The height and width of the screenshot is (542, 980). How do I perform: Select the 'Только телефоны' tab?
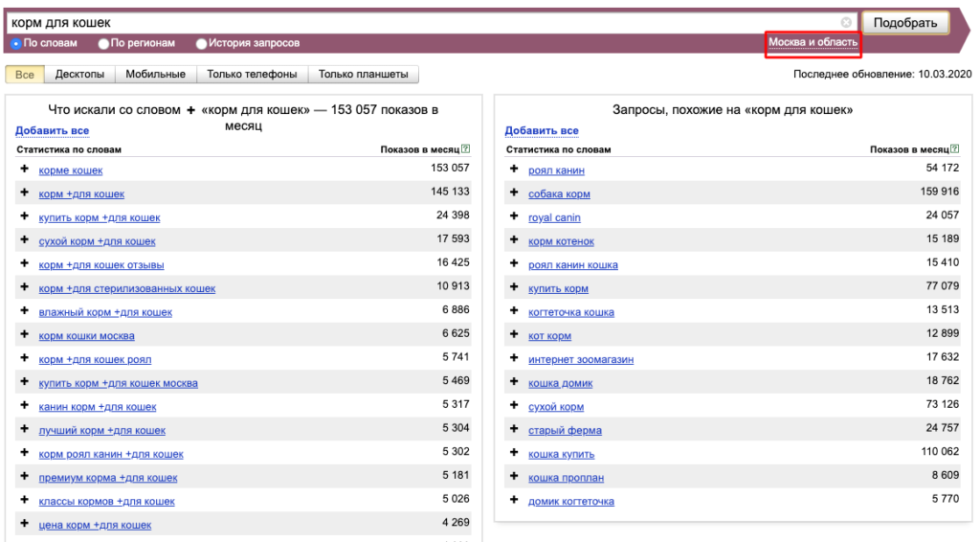[252, 75]
